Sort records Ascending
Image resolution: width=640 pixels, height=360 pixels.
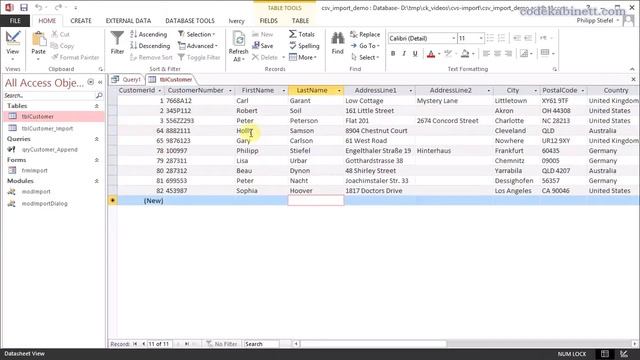[149, 34]
